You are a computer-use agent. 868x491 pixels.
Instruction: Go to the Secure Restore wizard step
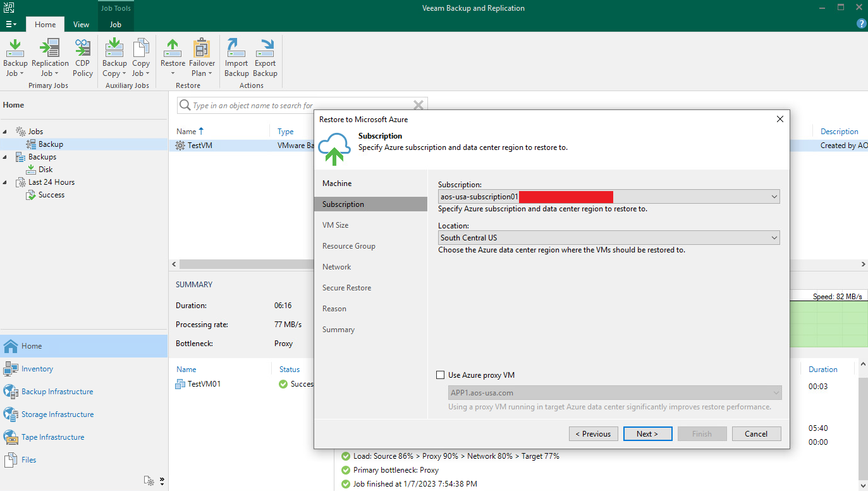[348, 288]
